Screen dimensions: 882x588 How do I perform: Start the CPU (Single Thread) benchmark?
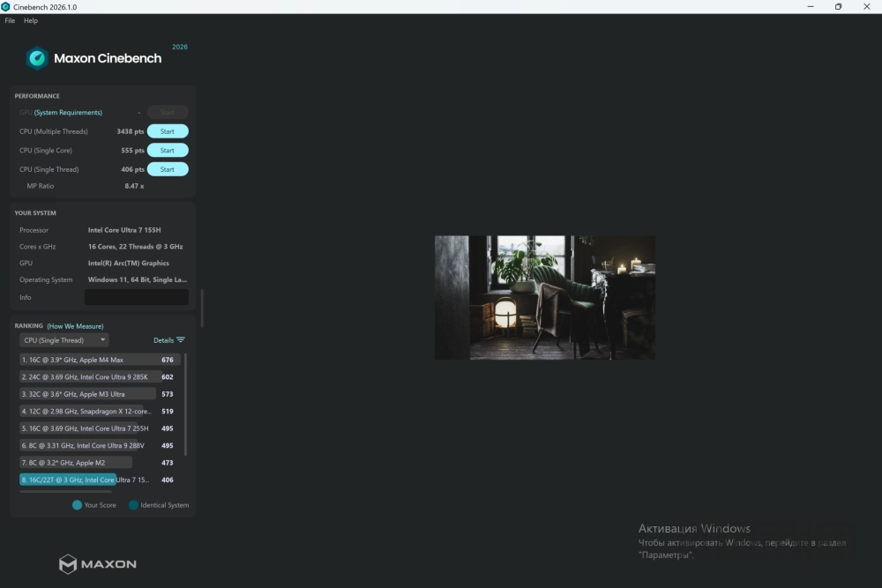(x=167, y=169)
